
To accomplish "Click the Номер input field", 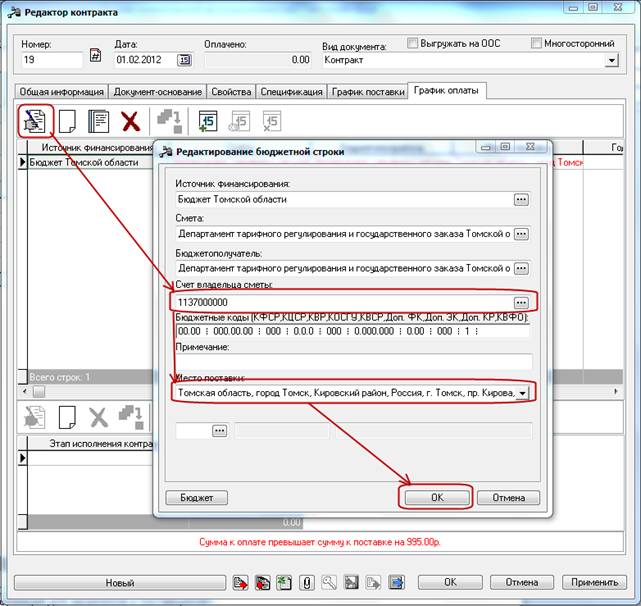I will tap(52, 60).
